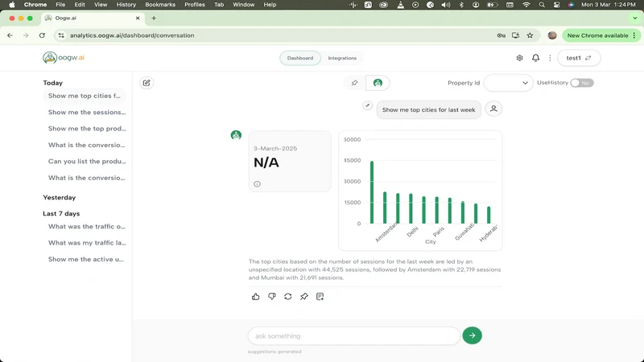Open Spotlight search in the menu bar

542,5
